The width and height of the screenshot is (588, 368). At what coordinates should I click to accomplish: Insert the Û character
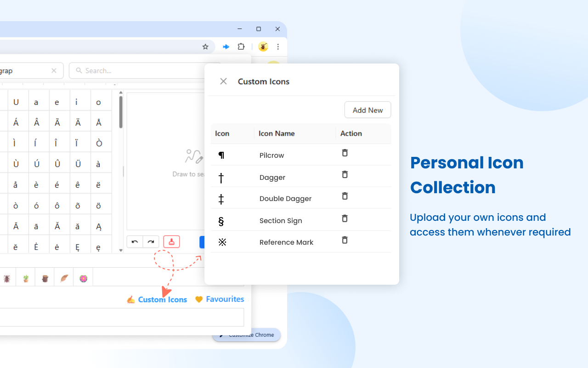coord(57,164)
